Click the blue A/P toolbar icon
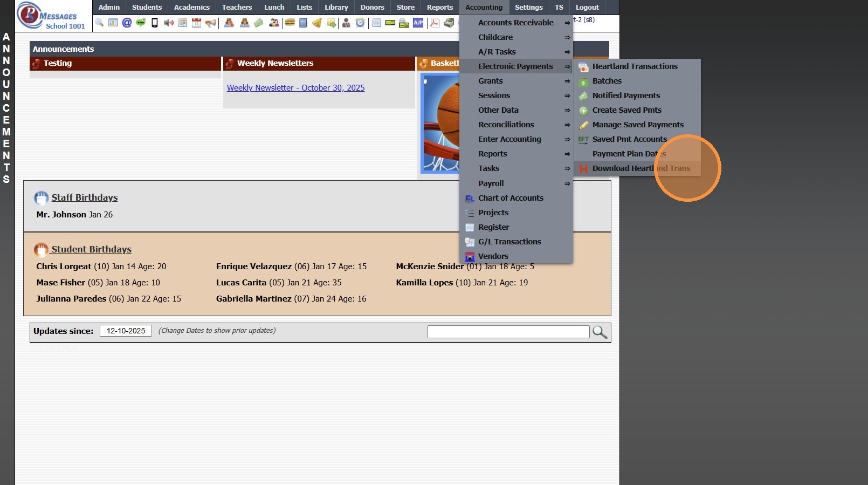This screenshot has height=485, width=868. tap(418, 23)
